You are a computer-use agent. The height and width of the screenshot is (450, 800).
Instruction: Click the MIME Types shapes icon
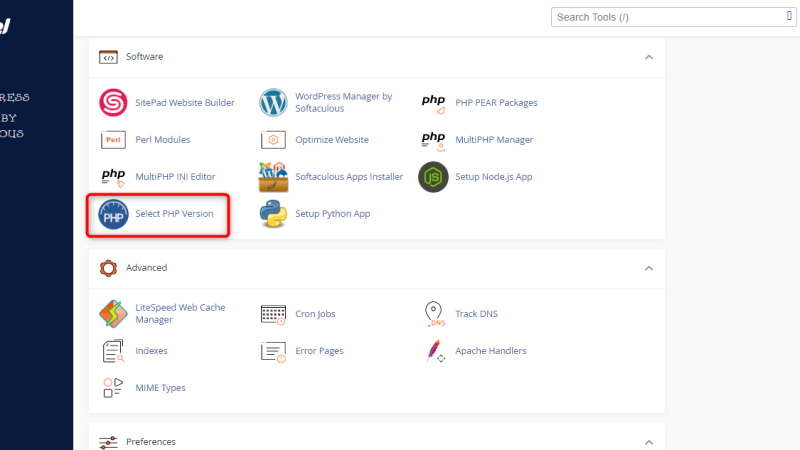(113, 388)
